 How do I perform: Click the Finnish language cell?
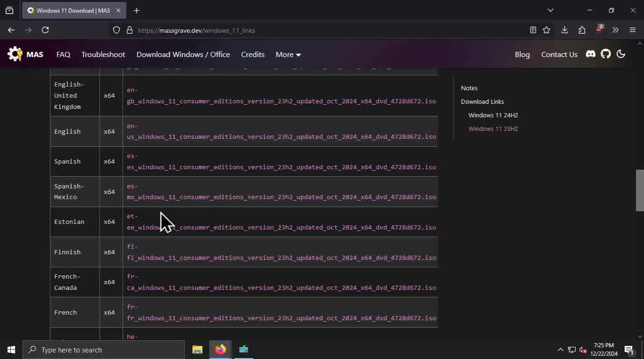point(75,252)
